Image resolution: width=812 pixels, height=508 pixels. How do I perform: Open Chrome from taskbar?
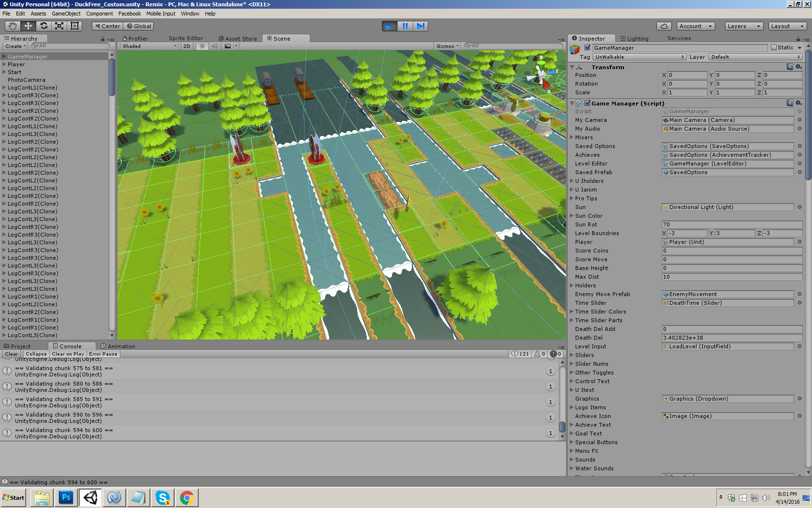(x=187, y=497)
